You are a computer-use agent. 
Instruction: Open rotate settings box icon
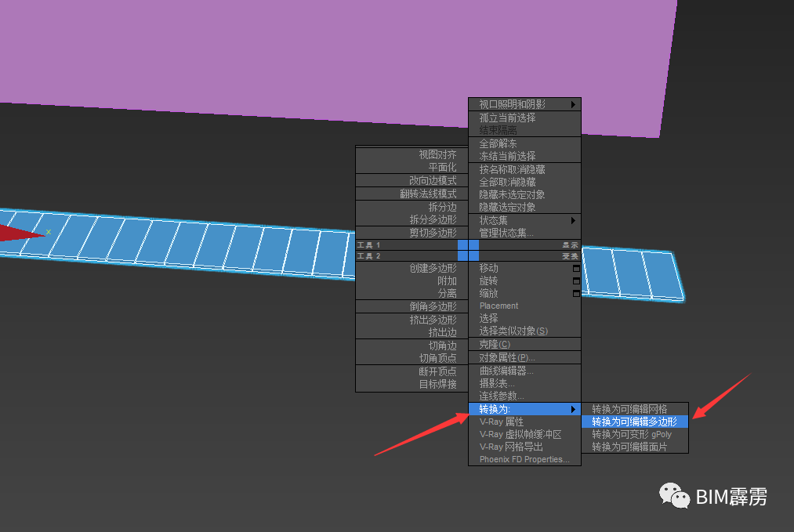(x=576, y=281)
